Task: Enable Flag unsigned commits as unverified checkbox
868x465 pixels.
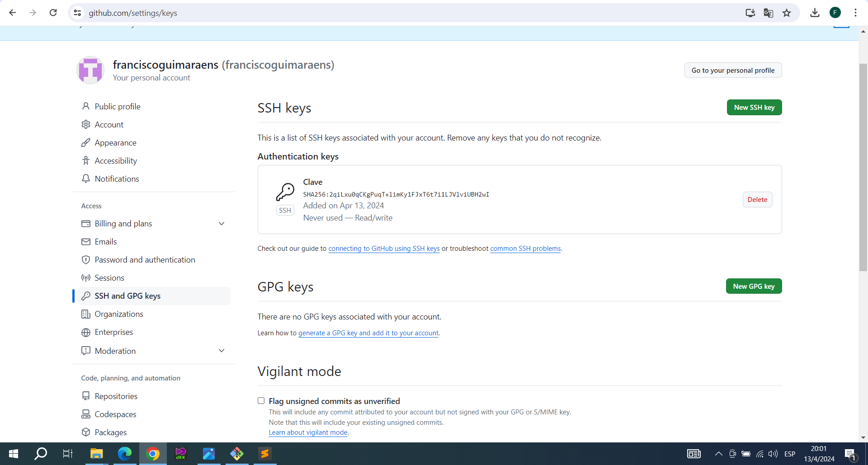Action: (x=261, y=401)
